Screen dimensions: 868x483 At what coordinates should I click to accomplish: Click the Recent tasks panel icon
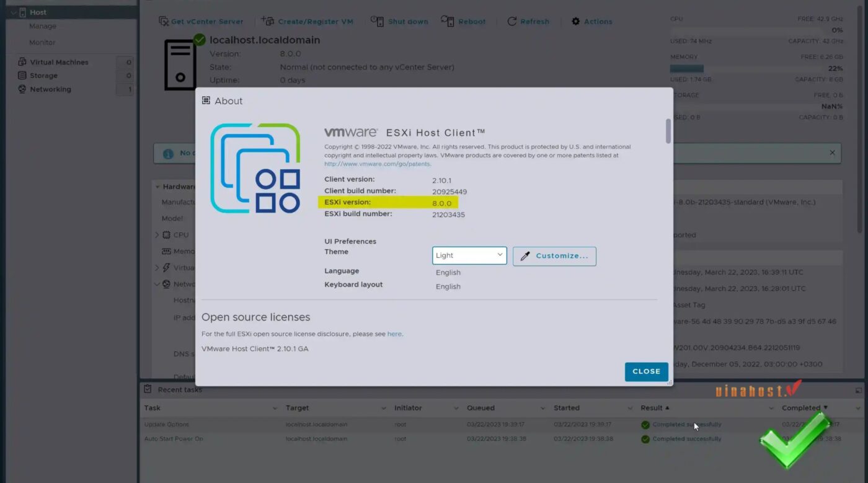[147, 389]
